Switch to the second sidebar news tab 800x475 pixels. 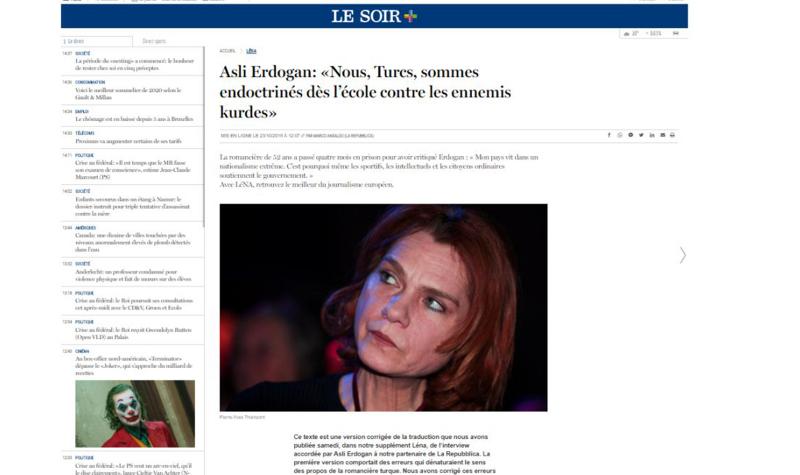coord(154,41)
